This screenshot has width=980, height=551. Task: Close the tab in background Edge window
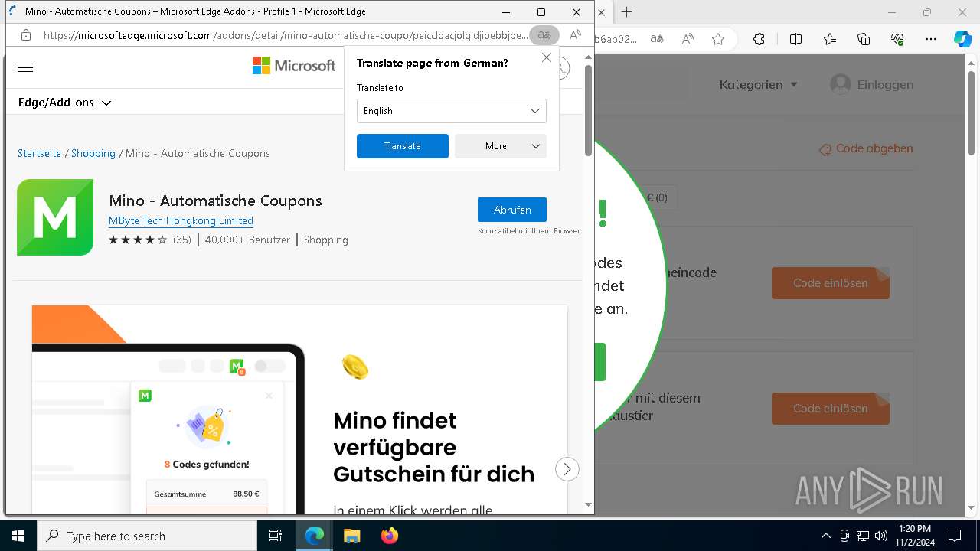(602, 12)
